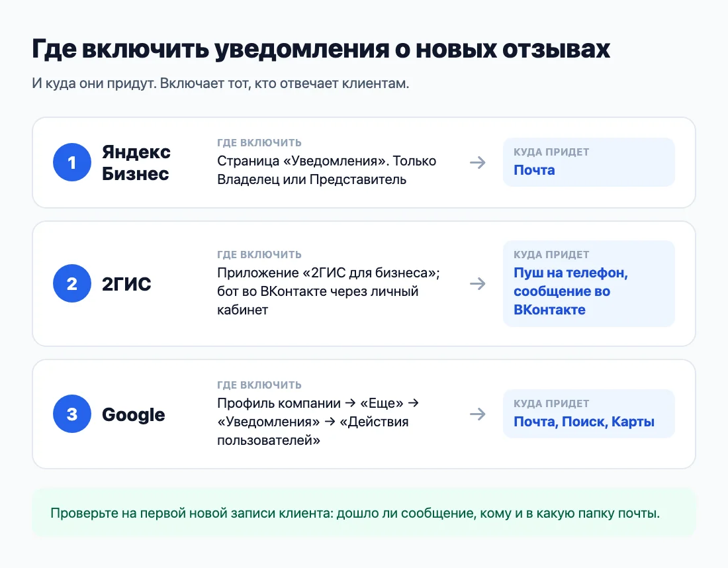
Task: Click the "ГДЕ ВКЛЮЧИТЬ" label in 2ГИС card
Action: click(259, 254)
